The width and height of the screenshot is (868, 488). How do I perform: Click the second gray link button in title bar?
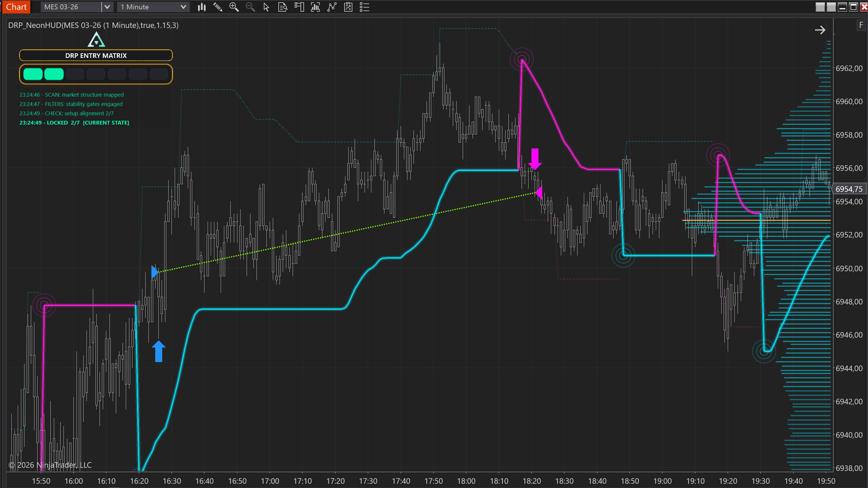831,7
